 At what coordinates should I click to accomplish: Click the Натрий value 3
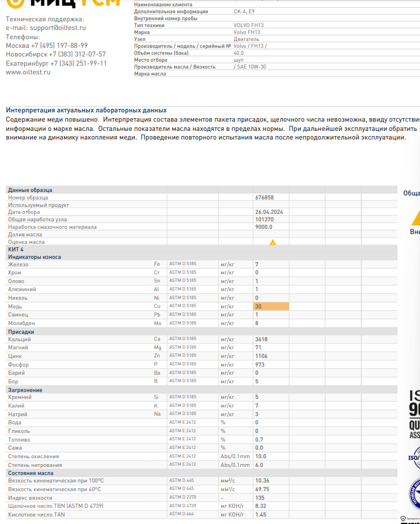pos(257,414)
